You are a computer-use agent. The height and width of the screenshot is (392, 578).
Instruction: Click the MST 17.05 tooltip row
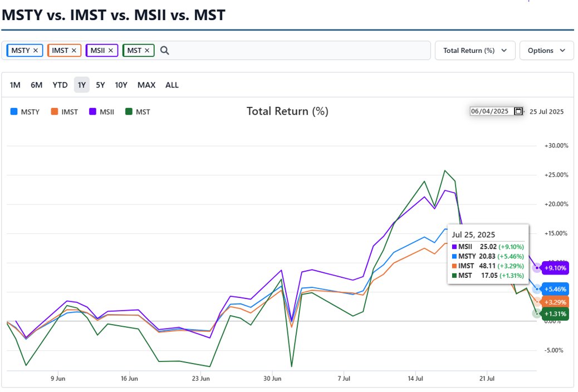[488, 276]
